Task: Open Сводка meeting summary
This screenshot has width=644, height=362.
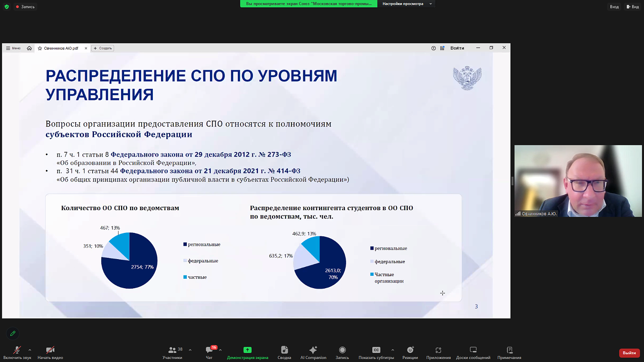Action: (284, 353)
